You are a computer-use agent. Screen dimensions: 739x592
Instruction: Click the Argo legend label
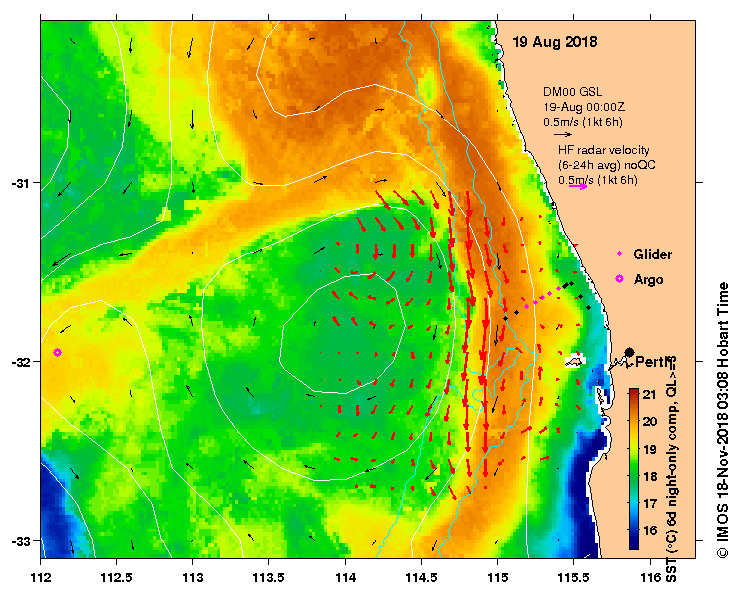[649, 280]
